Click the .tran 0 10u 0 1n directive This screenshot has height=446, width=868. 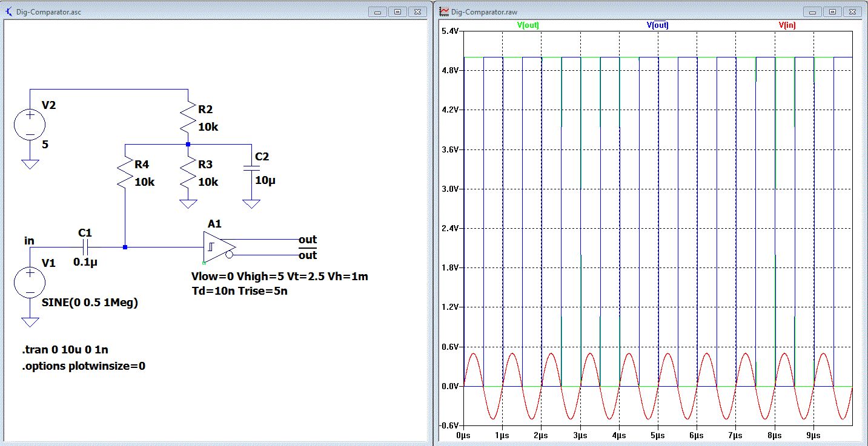click(65, 349)
